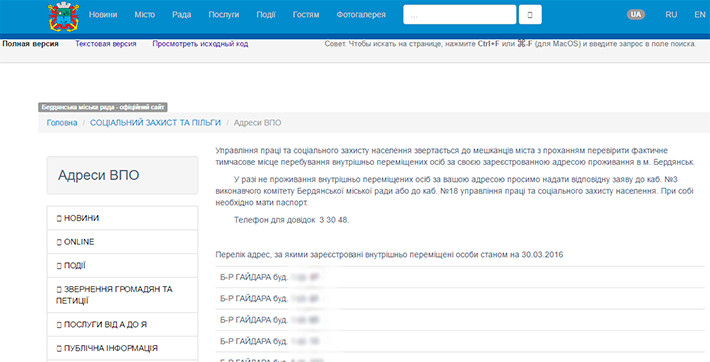Open the Місто menu item
Screen dimensions: 710x362
pyautogui.click(x=144, y=14)
